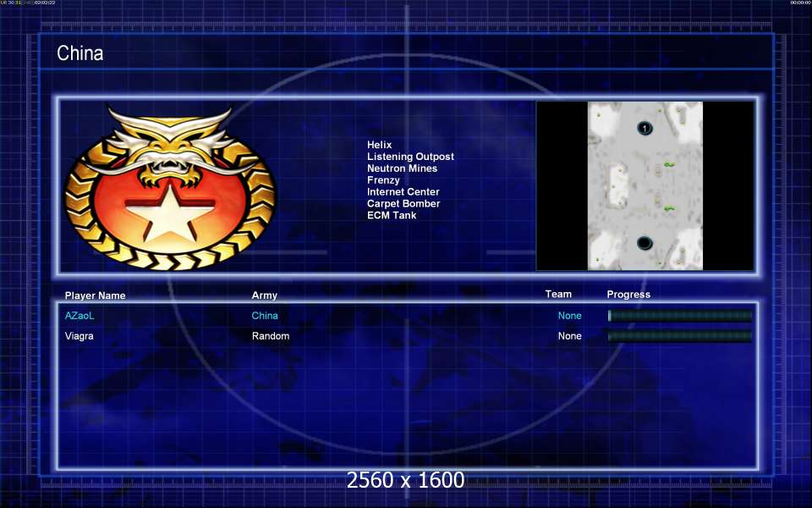Screen dimensions: 812x508
Task: Select player Viagra in the list
Action: [x=80, y=336]
